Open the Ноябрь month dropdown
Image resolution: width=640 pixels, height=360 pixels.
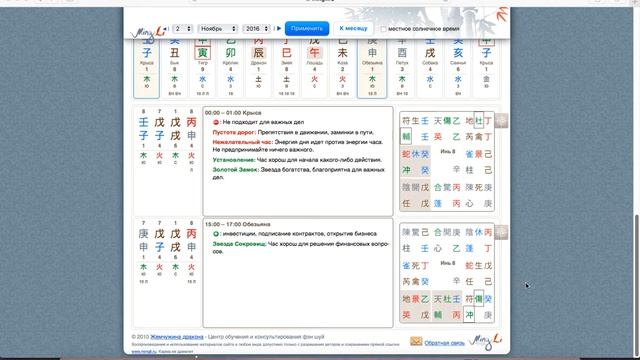(x=218, y=29)
